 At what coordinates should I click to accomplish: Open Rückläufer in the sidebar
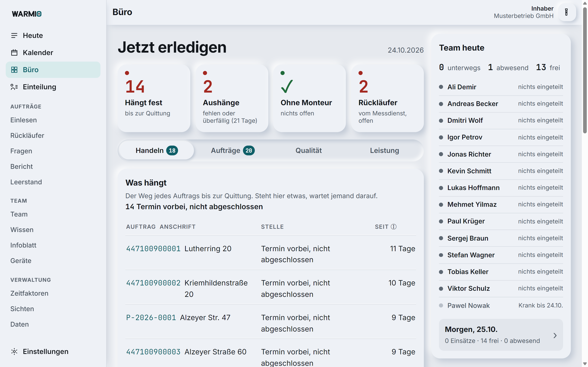(27, 135)
